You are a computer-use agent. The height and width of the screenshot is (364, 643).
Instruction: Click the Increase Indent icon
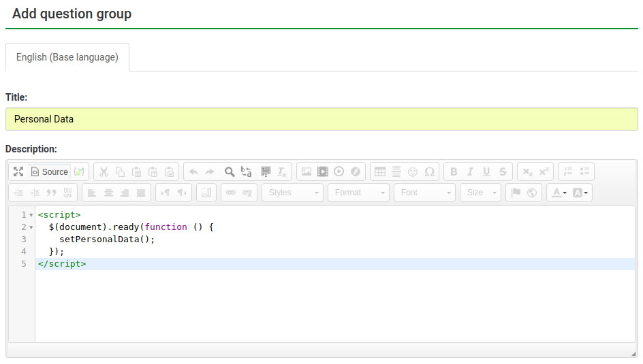[35, 193]
